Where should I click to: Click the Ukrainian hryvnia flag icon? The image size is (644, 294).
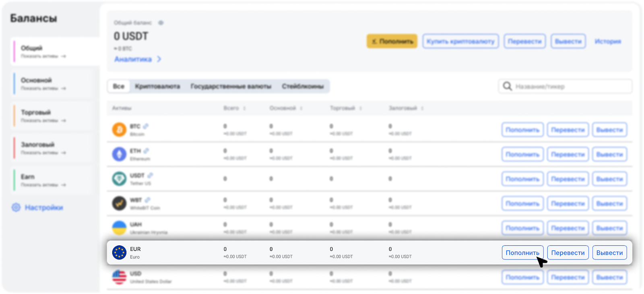click(119, 228)
